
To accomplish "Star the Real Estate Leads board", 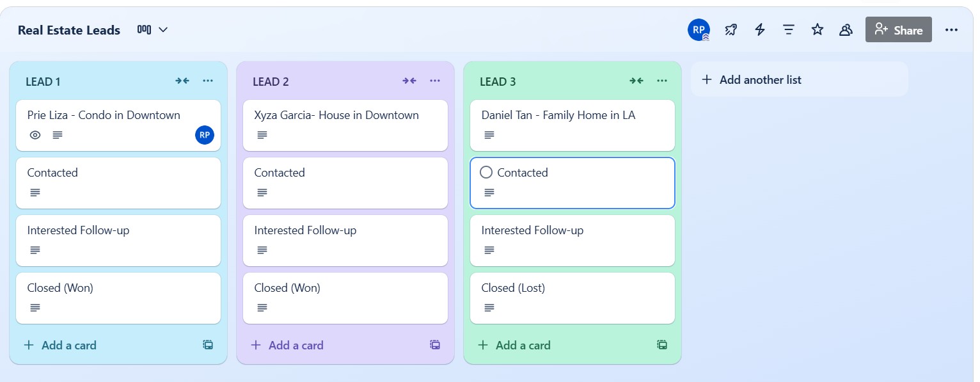I will click(x=818, y=29).
